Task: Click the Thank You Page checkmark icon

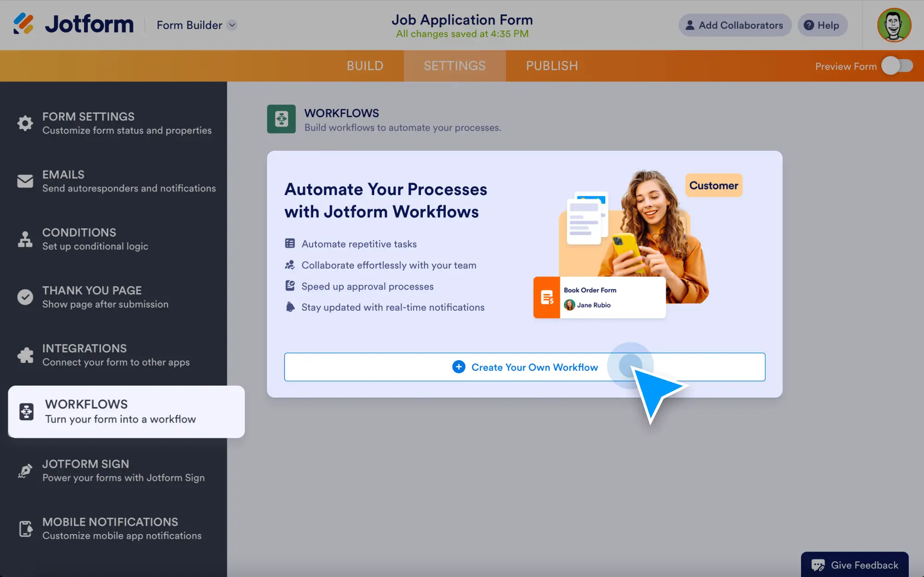Action: click(x=24, y=297)
